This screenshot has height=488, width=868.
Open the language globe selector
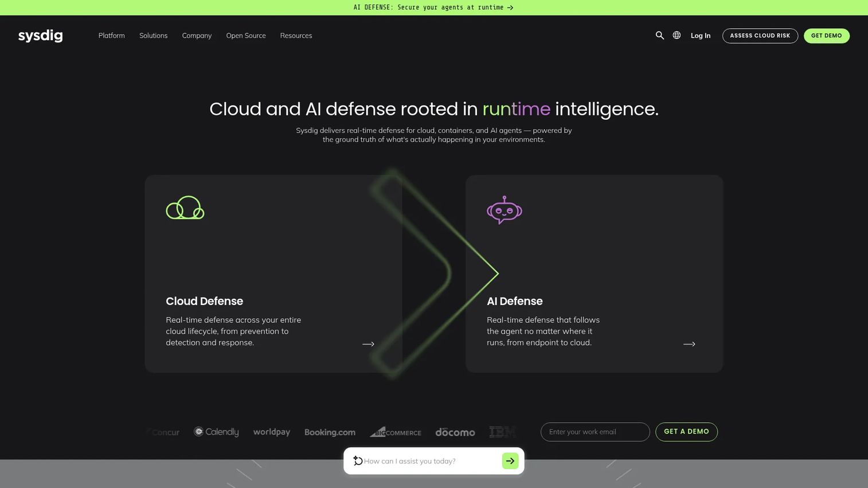(x=677, y=36)
